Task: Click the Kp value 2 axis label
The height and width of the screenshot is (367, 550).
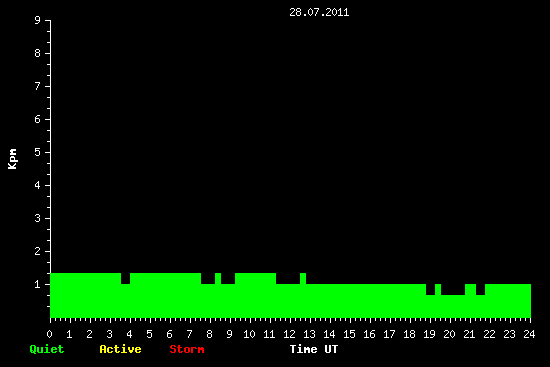Action: click(38, 252)
